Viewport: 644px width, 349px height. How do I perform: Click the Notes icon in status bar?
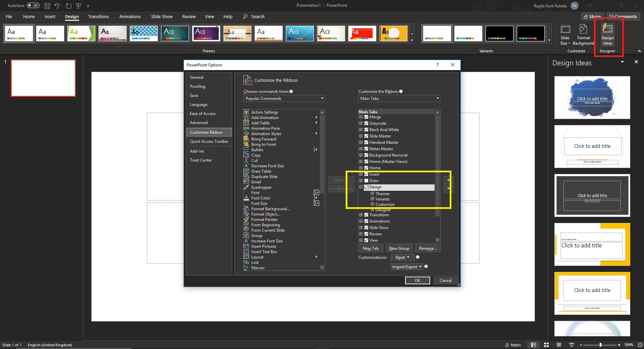(x=513, y=345)
